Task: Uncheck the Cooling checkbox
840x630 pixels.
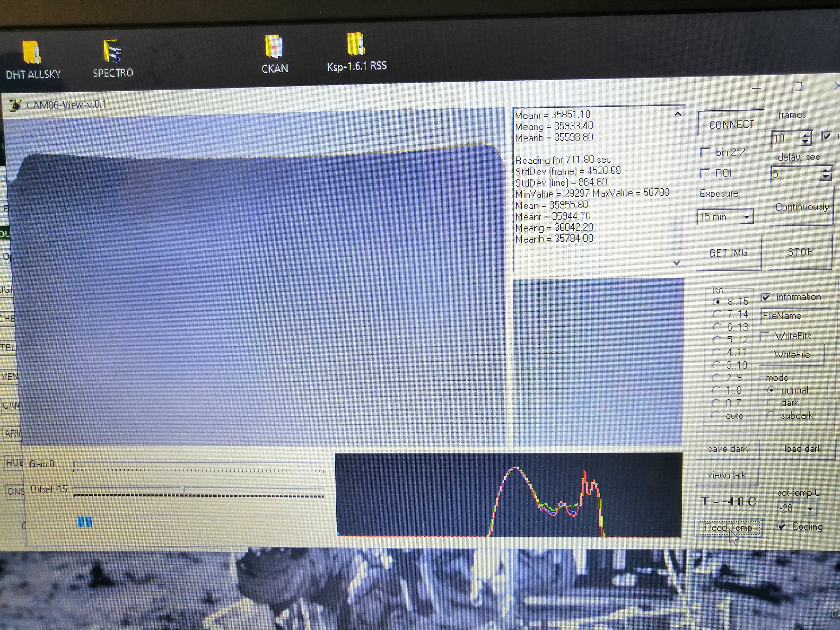Action: (x=782, y=526)
